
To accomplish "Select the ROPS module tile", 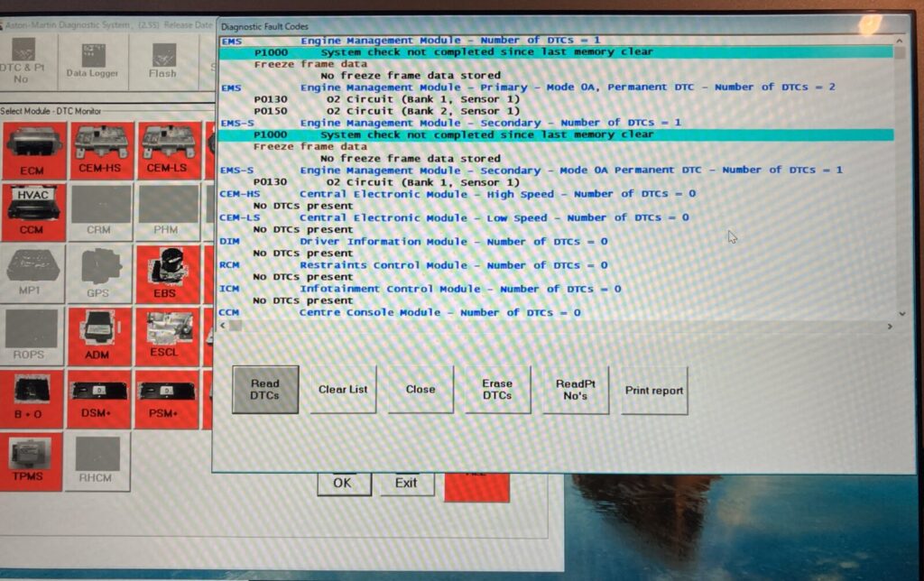I will (x=31, y=336).
